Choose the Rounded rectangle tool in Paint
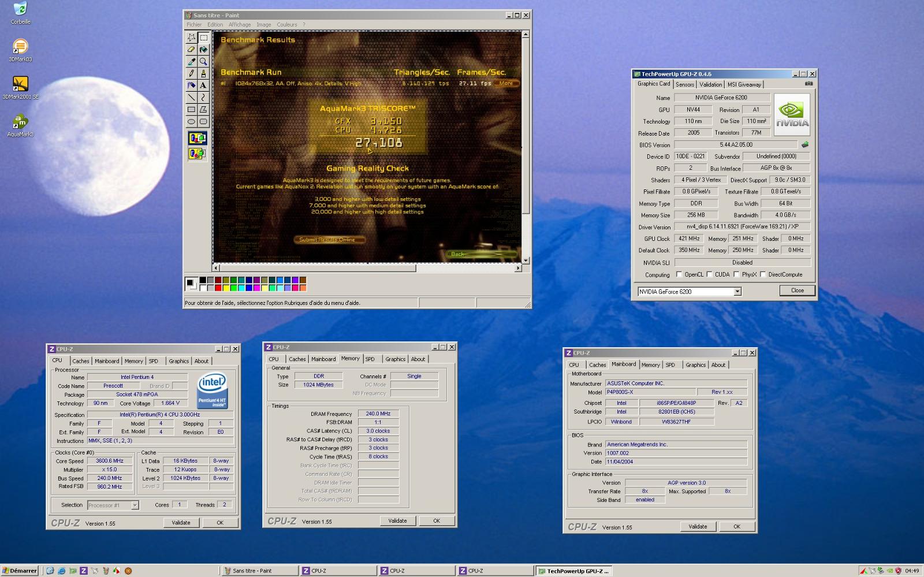The height and width of the screenshot is (577, 924). [203, 122]
